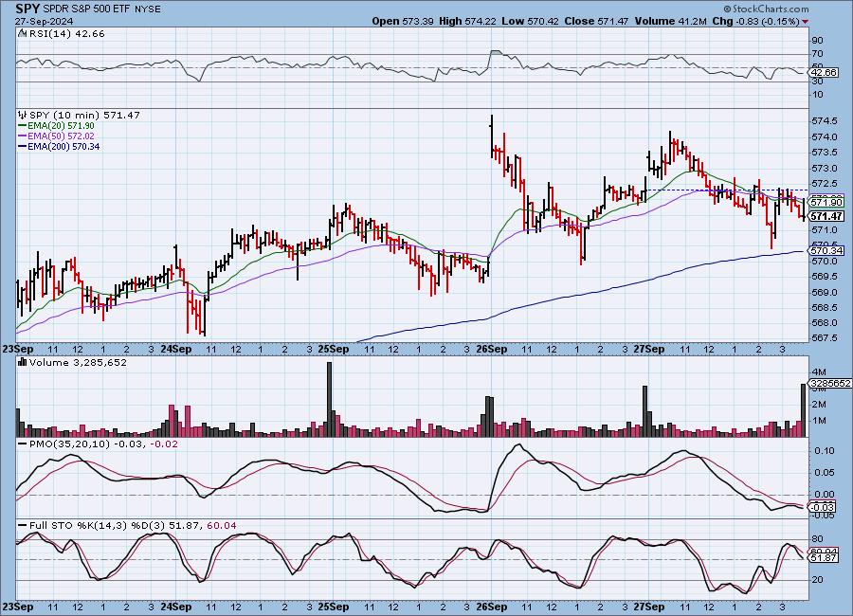Open the StockCharts.com copyright link
The image size is (853, 616).
[x=766, y=9]
